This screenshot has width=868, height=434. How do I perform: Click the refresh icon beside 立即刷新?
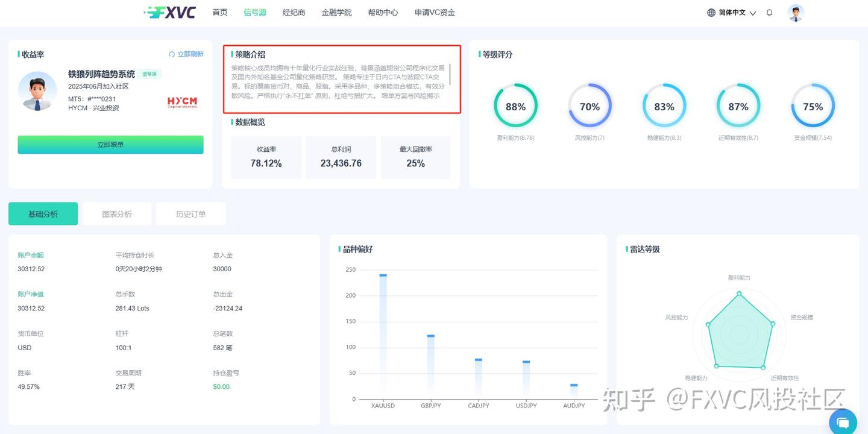coord(172,54)
